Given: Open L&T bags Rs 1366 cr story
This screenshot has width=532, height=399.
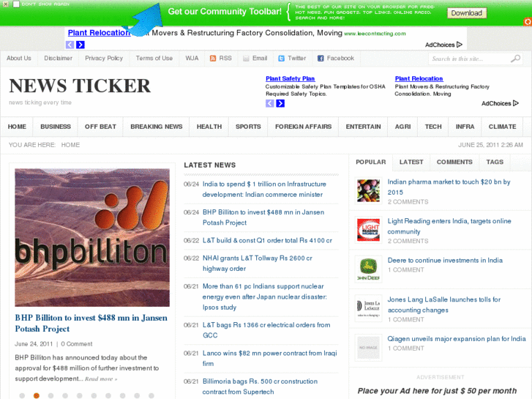Looking at the screenshot, I should tap(266, 330).
